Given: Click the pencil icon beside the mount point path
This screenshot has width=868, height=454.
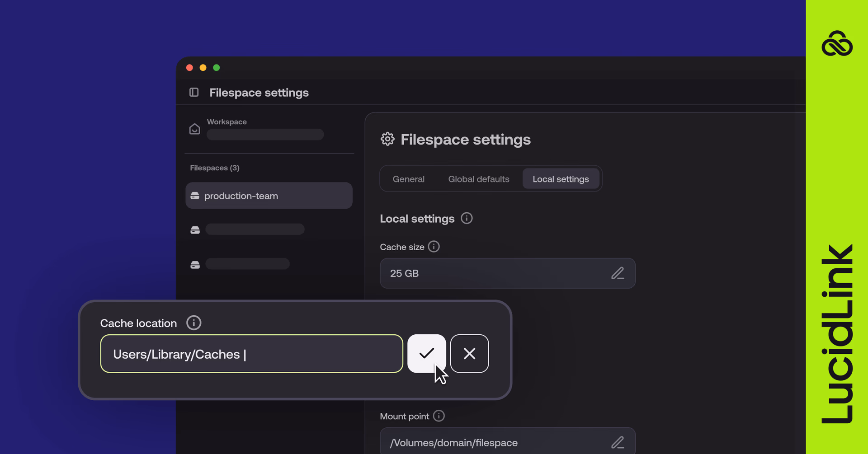Looking at the screenshot, I should 618,442.
